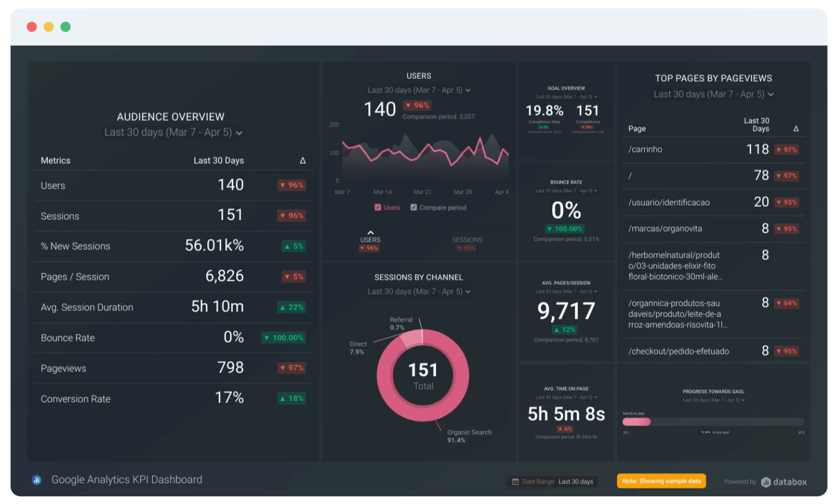The width and height of the screenshot is (838, 504).
Task: Click the red 97% badge next to /carrinho
Action: click(786, 149)
